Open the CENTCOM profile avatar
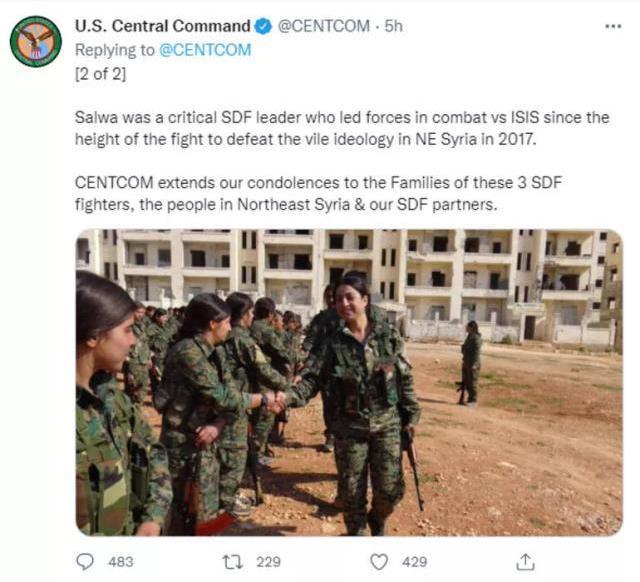Screen dimensions: 640x582 [35, 42]
